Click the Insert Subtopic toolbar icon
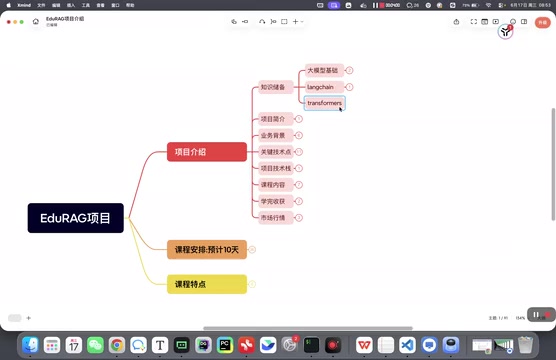Viewport: 556px width, 360px height. (245, 22)
